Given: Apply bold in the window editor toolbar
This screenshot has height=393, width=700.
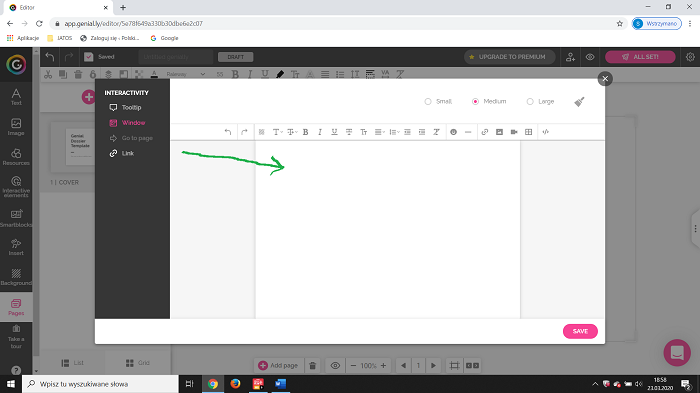Looking at the screenshot, I should point(305,132).
